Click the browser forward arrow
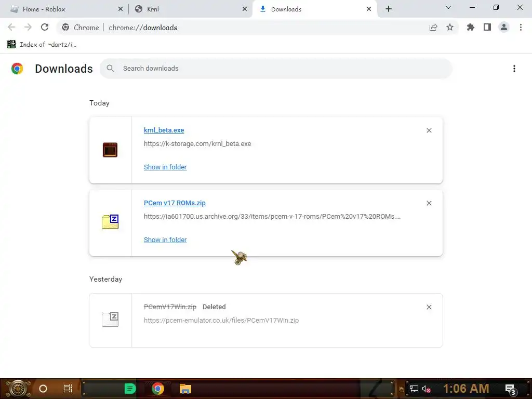532x399 pixels. [28, 27]
